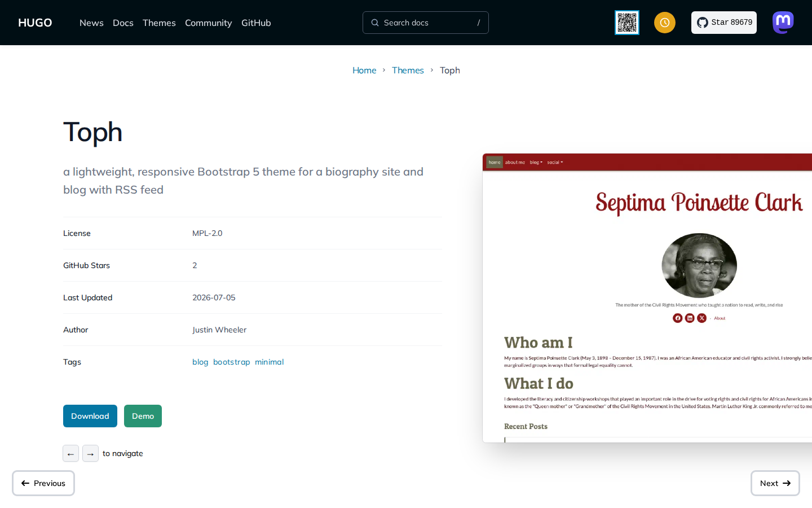The height and width of the screenshot is (508, 812).
Task: Select the minimal tag link
Action: point(270,362)
